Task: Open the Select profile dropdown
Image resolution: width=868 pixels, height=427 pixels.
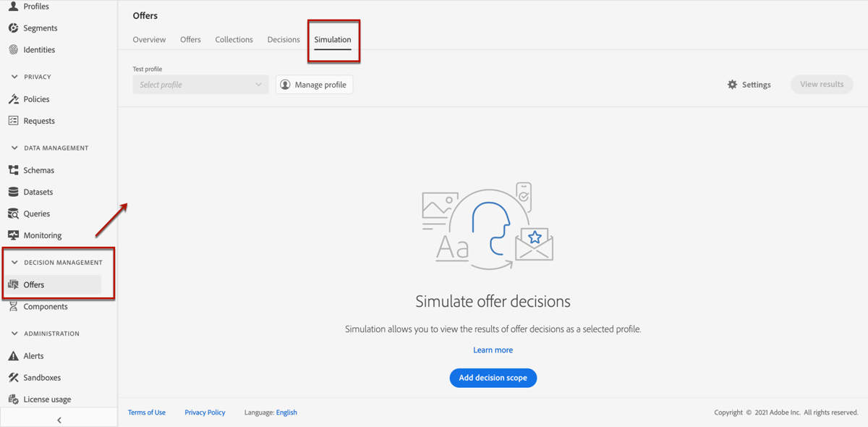Action: tap(200, 84)
